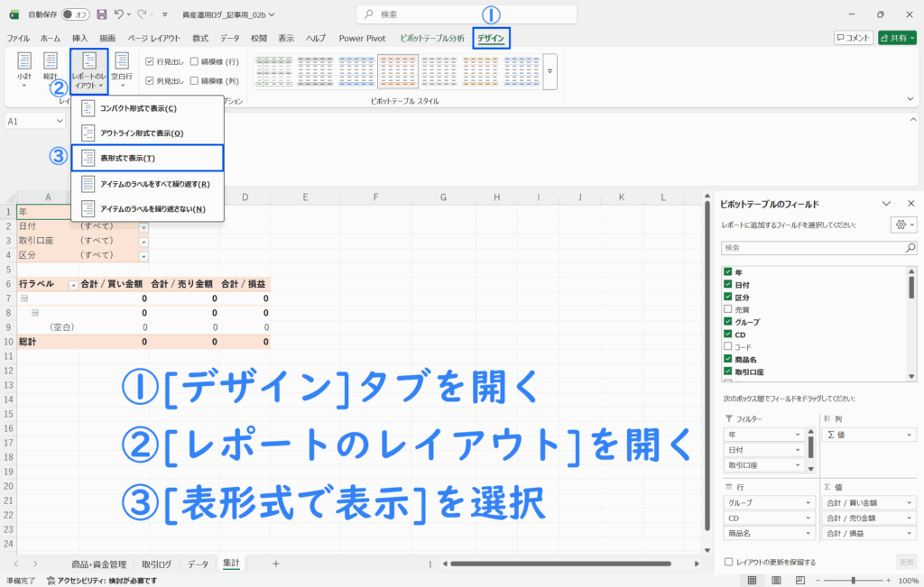Close the pivot table fields pane
This screenshot has height=587, width=924.
pos(910,204)
